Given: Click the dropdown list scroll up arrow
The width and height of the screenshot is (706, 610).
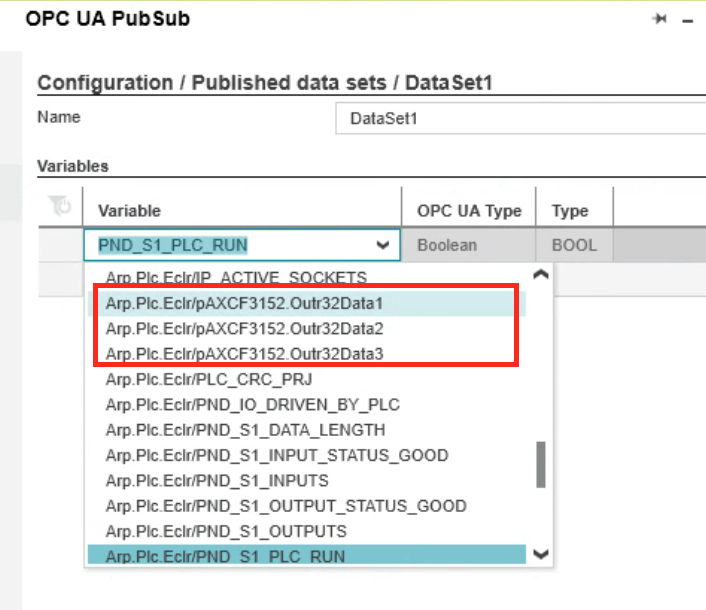Looking at the screenshot, I should tap(541, 274).
